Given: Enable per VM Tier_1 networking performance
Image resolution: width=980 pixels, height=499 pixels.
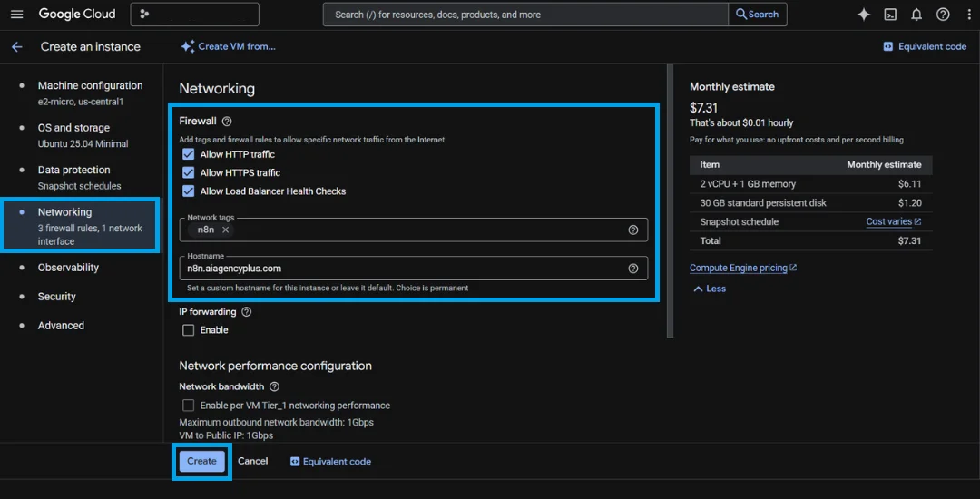Looking at the screenshot, I should [x=188, y=406].
